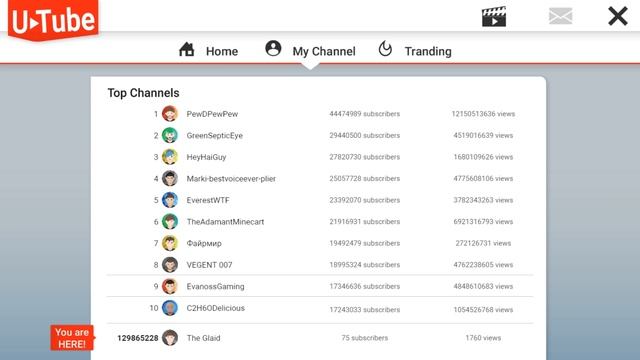Click the 4775608106 views value
Viewport: 640px width, 360px height.
click(483, 179)
